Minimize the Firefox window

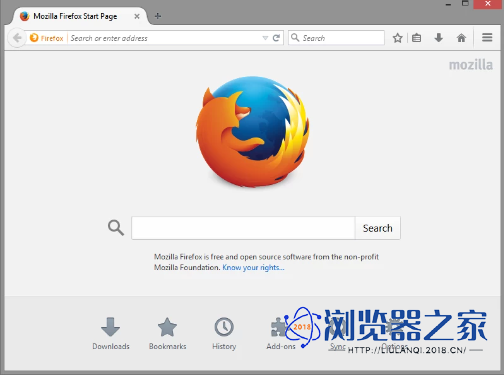(448, 4)
